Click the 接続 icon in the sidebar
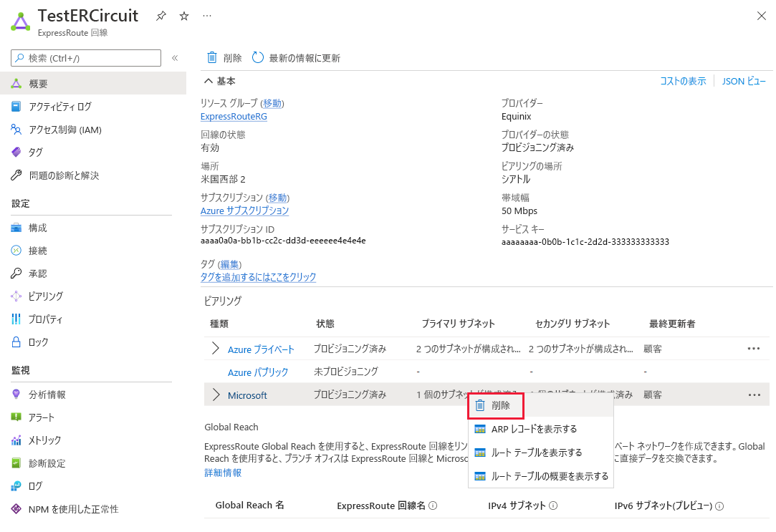This screenshot has height=532, width=776. (16, 251)
